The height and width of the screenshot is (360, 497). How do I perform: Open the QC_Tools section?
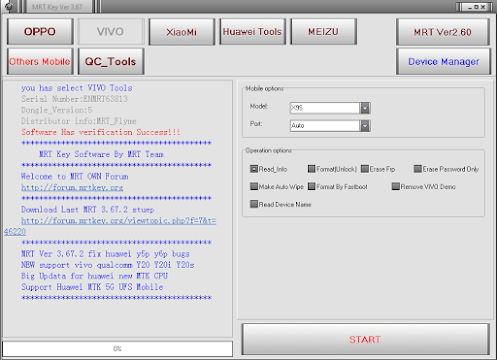point(111,61)
